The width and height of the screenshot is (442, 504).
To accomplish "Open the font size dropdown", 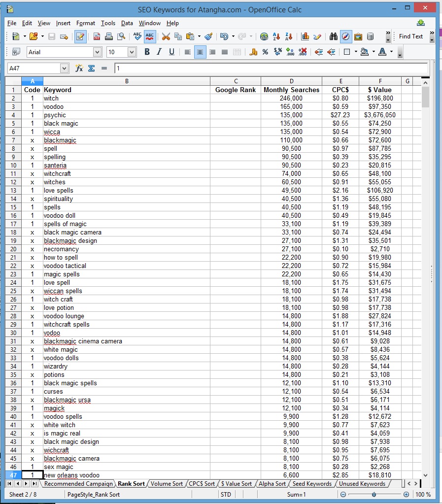I will click(132, 52).
